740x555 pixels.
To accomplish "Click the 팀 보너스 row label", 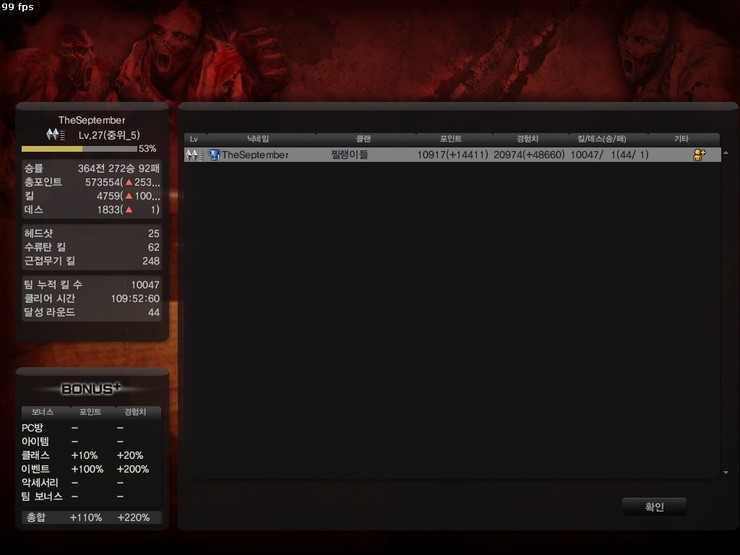I will 42,496.
